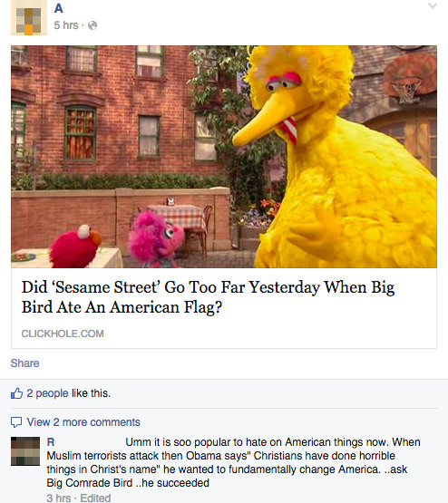Open poster A's profile picture
The height and width of the screenshot is (503, 448).
tap(29, 17)
